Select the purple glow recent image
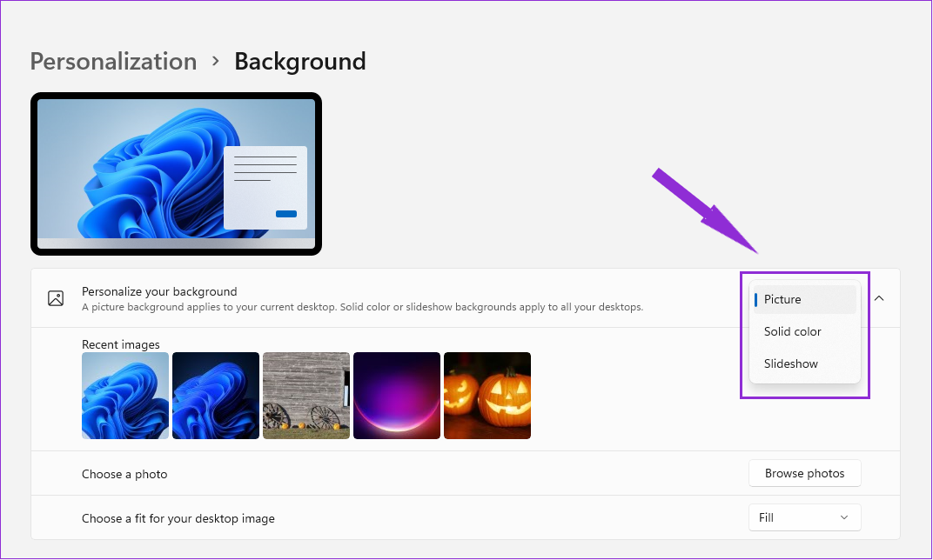Image resolution: width=933 pixels, height=560 pixels. pyautogui.click(x=396, y=396)
